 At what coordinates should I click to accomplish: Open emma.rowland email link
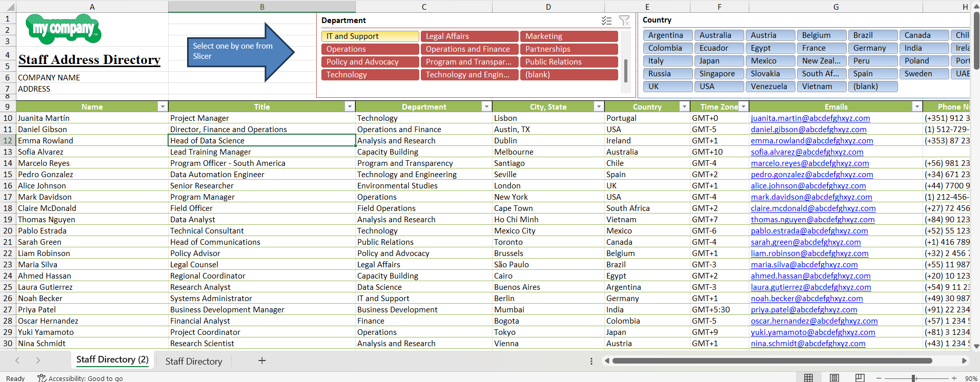click(812, 141)
